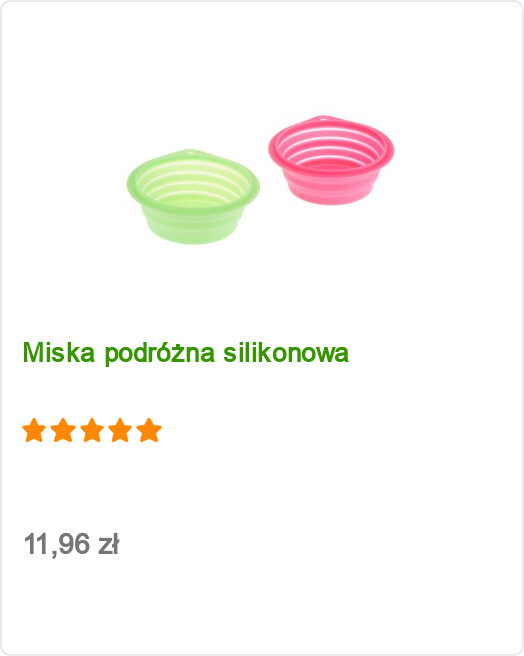Select the second orange rating star
Viewport: 524px width, 656px height.
click(63, 430)
